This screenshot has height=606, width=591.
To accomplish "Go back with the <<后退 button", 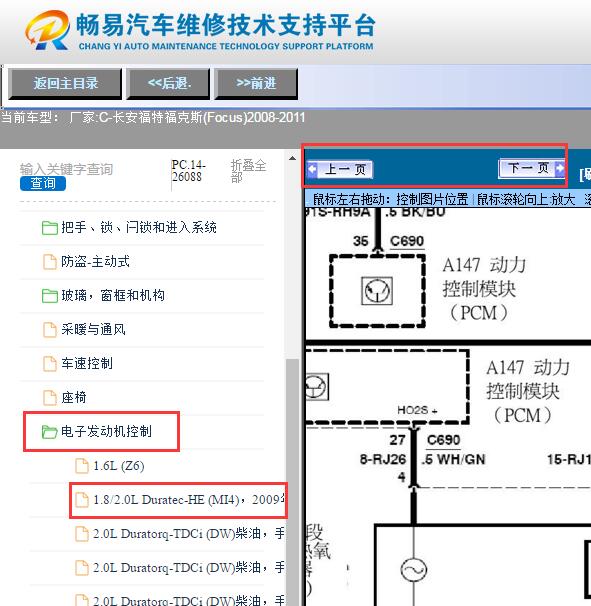I will click(169, 83).
